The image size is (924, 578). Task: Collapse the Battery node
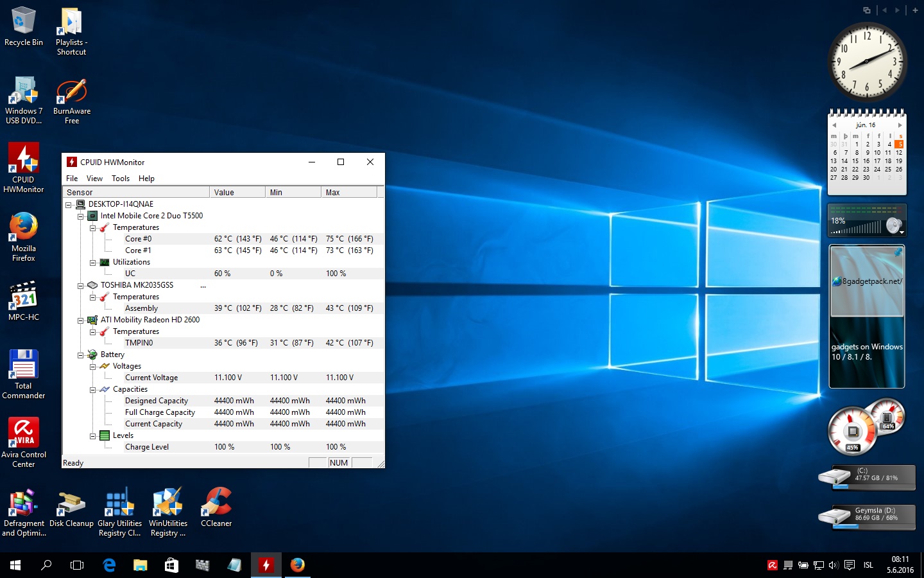pos(80,355)
